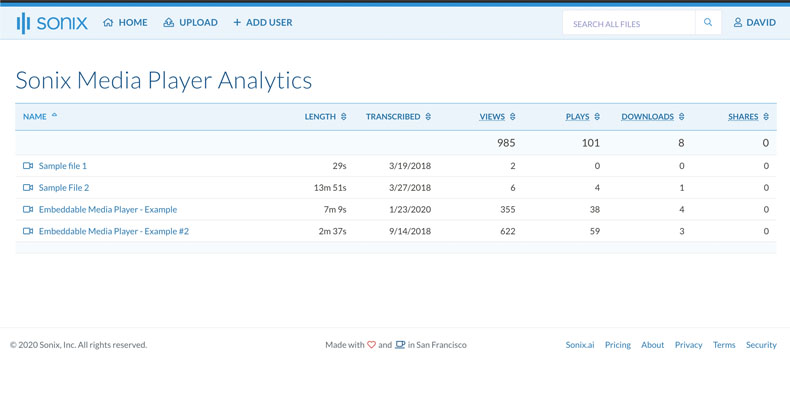Click the search magnifier icon
This screenshot has width=790, height=395.
(x=708, y=23)
